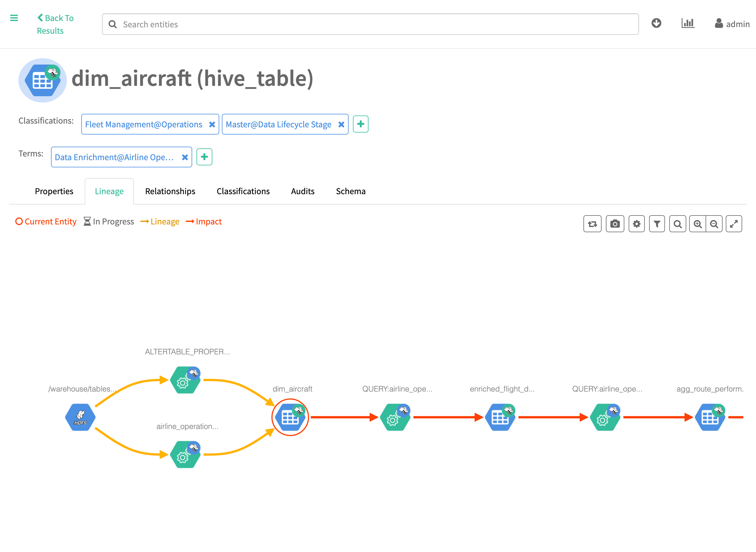Open the downloads arrow icon
This screenshot has width=756, height=552.
[656, 23]
